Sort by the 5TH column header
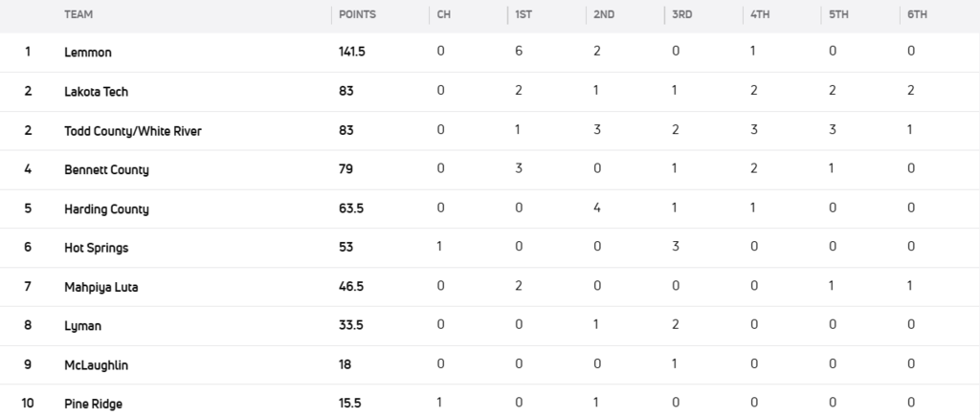980x417 pixels. [x=839, y=15]
